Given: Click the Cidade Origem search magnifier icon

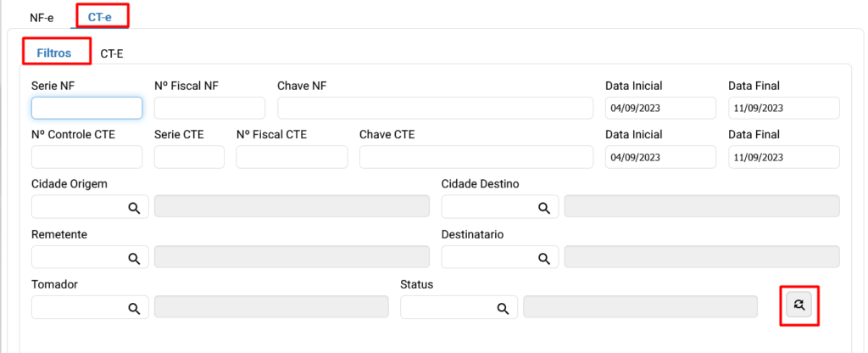Looking at the screenshot, I should (x=134, y=207).
